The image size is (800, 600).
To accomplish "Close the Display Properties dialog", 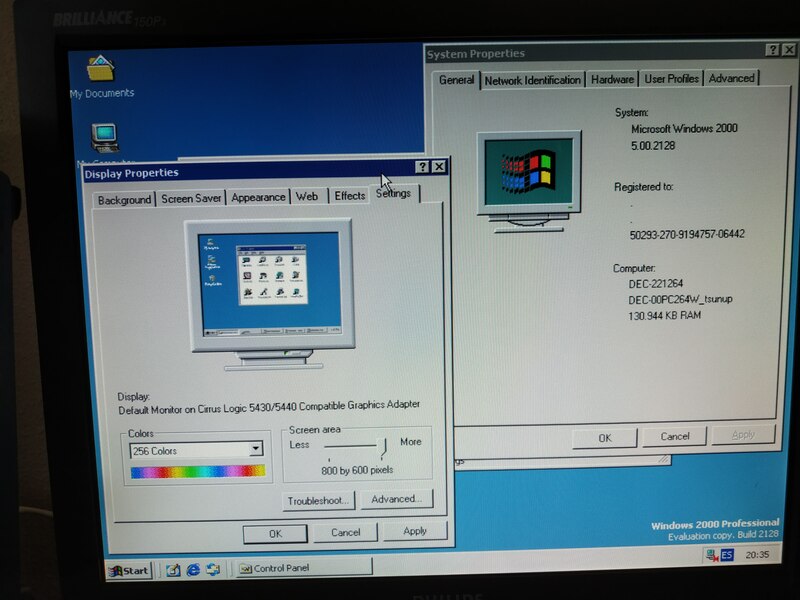I will [x=438, y=167].
